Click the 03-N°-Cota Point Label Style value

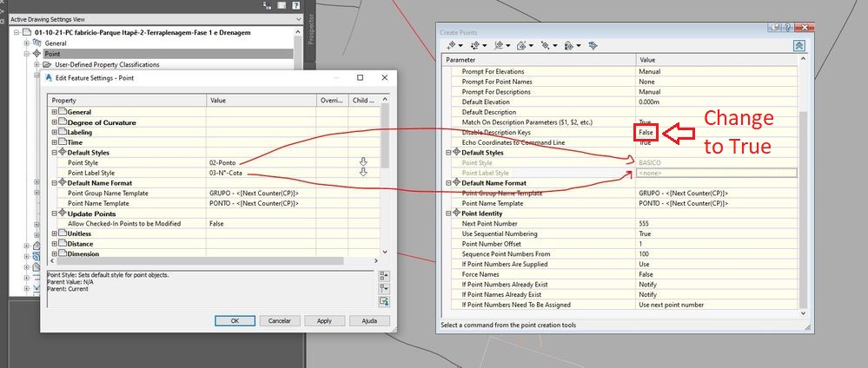click(x=226, y=173)
